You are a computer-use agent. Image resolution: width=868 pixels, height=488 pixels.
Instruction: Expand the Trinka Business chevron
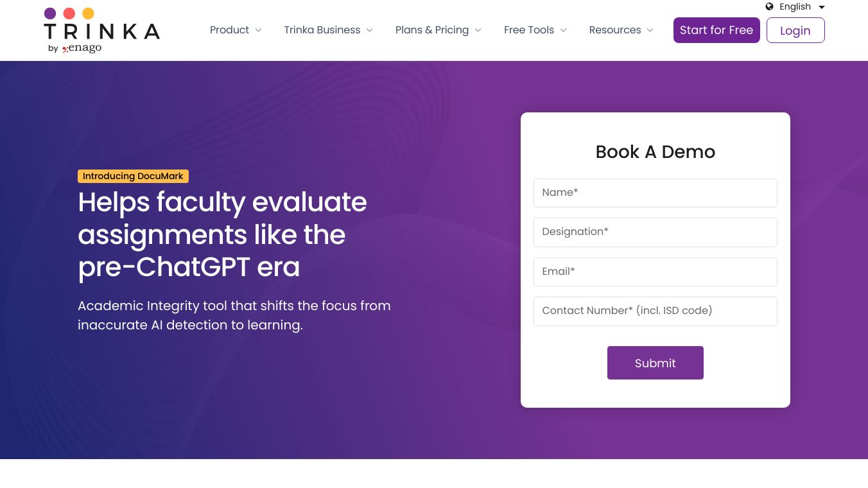(370, 30)
